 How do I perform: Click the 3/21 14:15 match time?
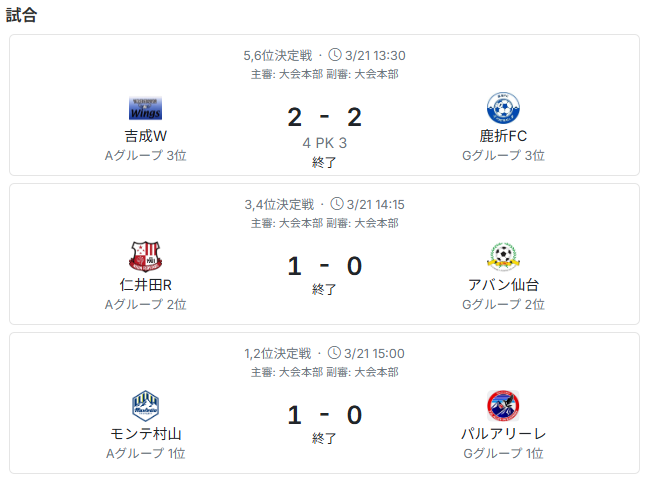(x=374, y=204)
